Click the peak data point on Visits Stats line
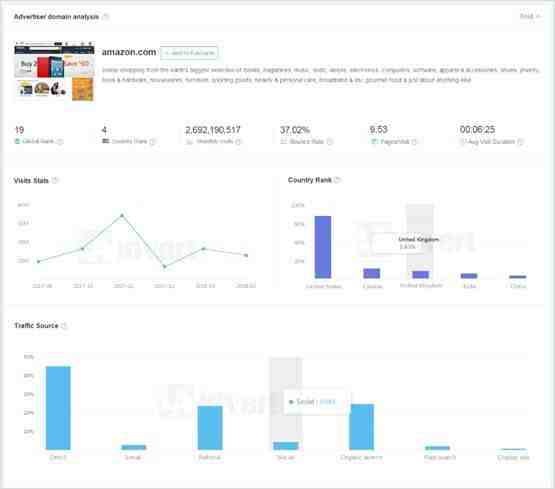This screenshot has height=489, width=555. tap(122, 215)
